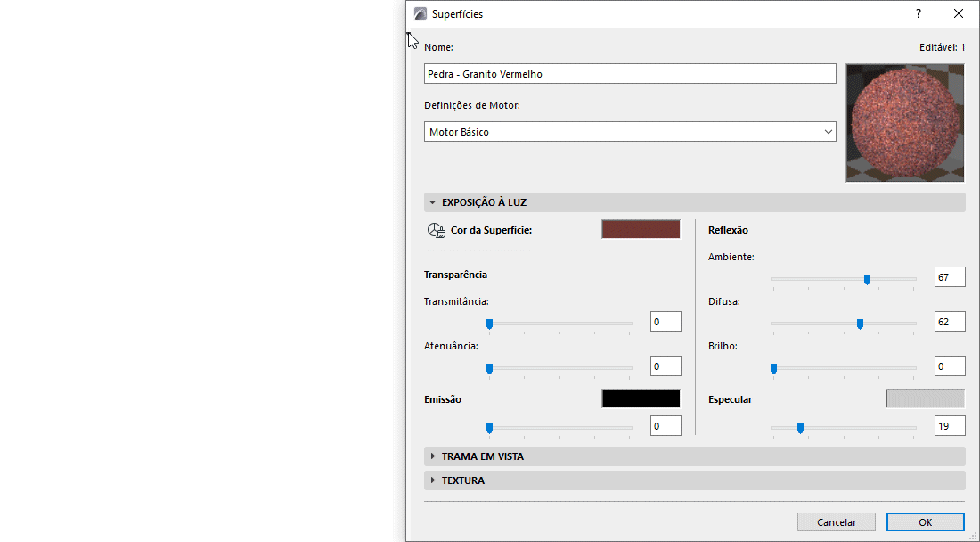This screenshot has width=980, height=542.
Task: Click the Superfícies dialog icon in title bar
Action: point(417,13)
